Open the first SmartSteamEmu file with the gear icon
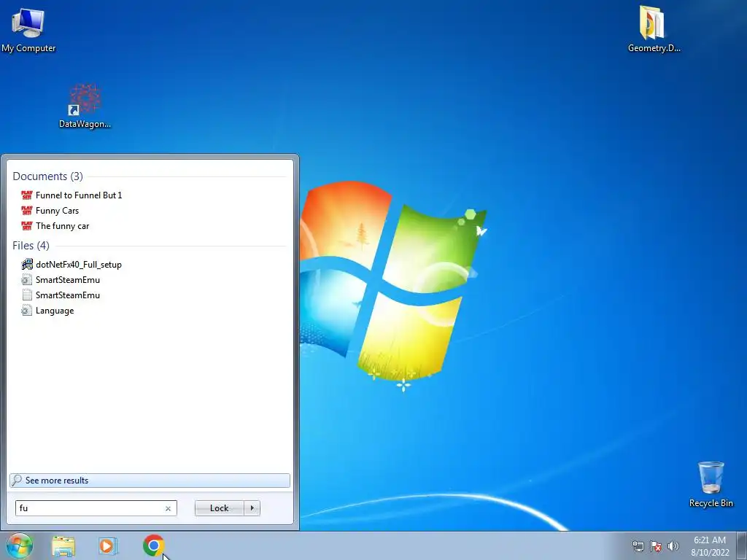 [68, 280]
